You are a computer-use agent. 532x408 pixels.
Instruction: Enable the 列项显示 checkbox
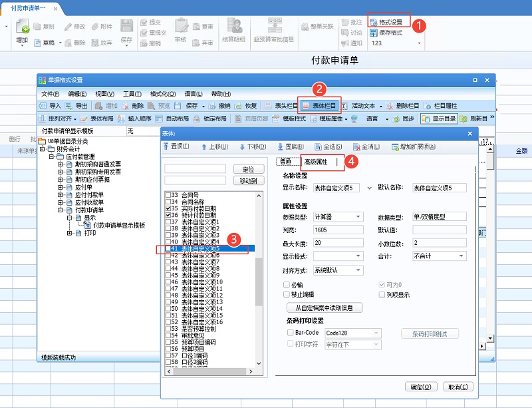(382, 295)
